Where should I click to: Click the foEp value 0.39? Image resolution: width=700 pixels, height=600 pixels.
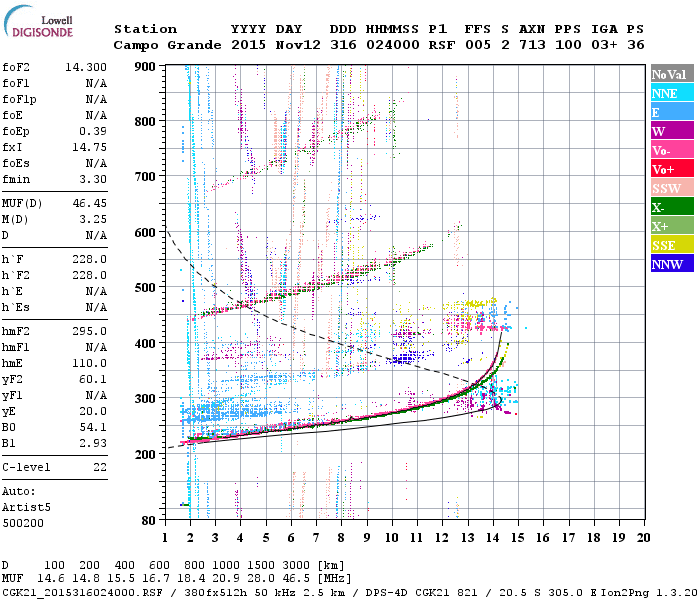[x=93, y=131]
